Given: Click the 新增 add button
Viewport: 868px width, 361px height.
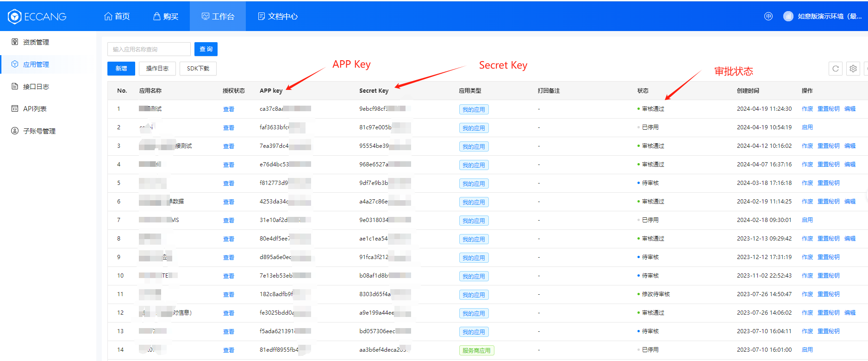Looking at the screenshot, I should point(121,69).
